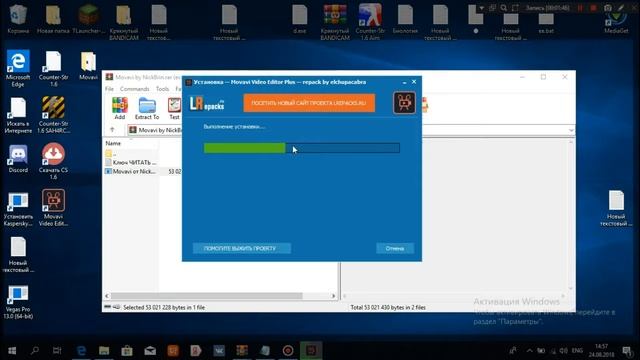
Task: Select the Discord desktop shortcut
Action: click(18, 158)
